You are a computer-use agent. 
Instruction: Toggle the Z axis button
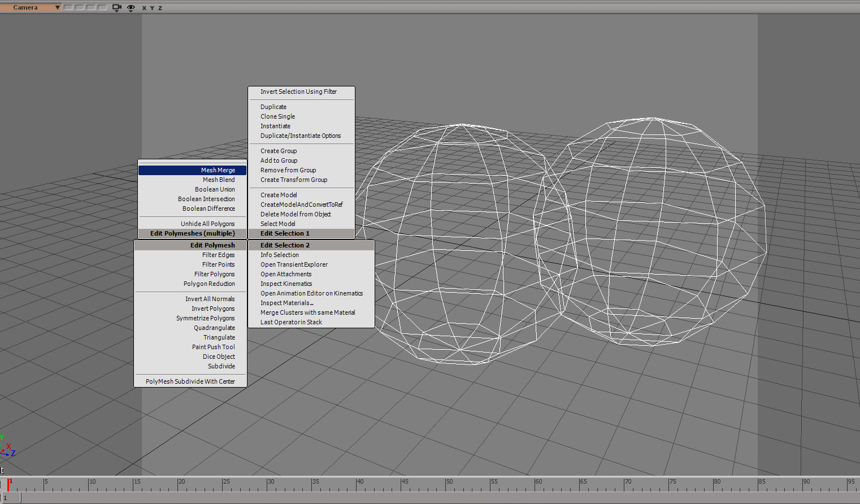160,8
